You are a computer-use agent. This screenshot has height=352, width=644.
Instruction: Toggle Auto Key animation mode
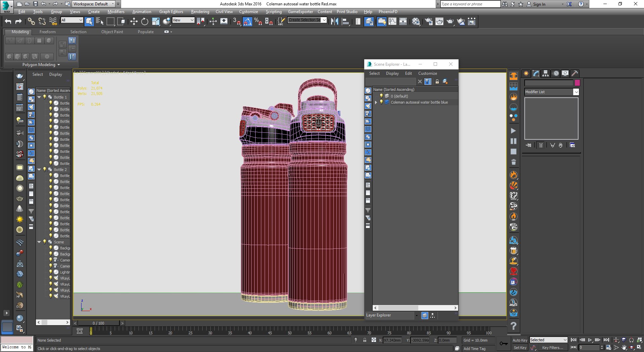520,340
